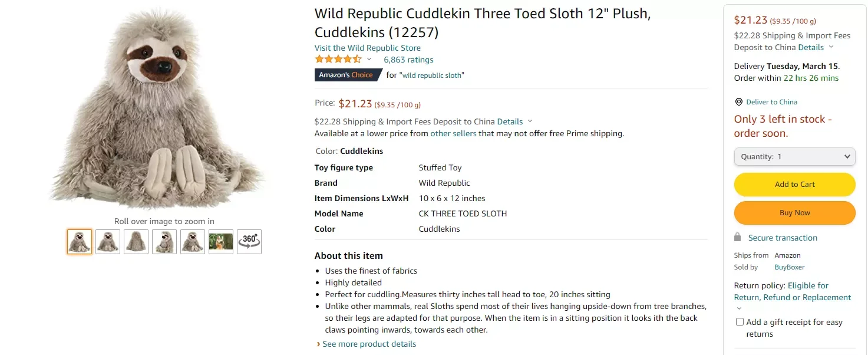
Task: Click the BuyBoxer seller link
Action: click(789, 267)
